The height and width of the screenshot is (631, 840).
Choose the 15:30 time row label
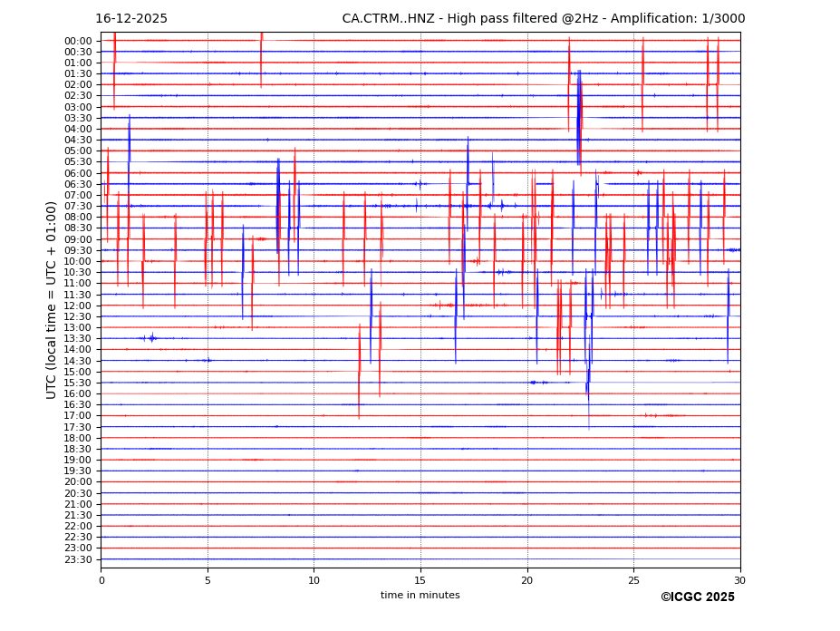pos(77,383)
